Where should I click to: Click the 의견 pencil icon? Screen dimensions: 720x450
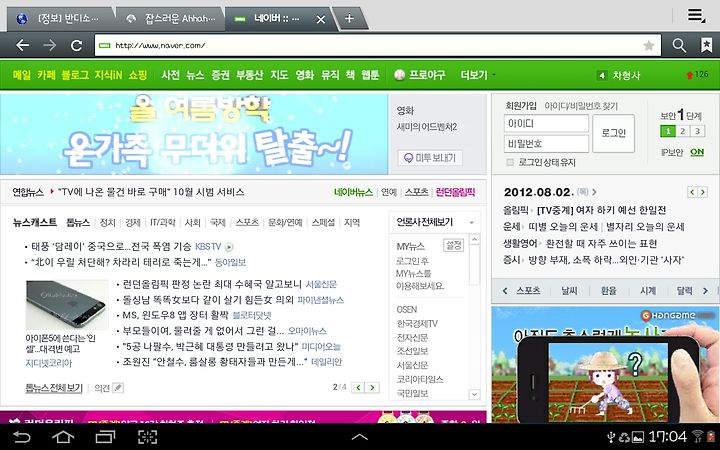pyautogui.click(x=118, y=388)
